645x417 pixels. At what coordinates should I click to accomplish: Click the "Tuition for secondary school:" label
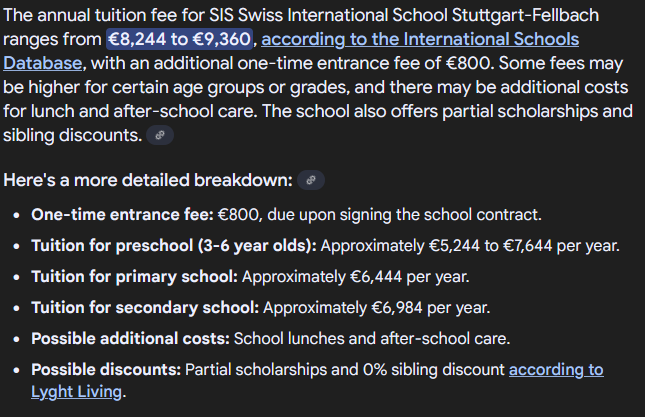pos(144,307)
